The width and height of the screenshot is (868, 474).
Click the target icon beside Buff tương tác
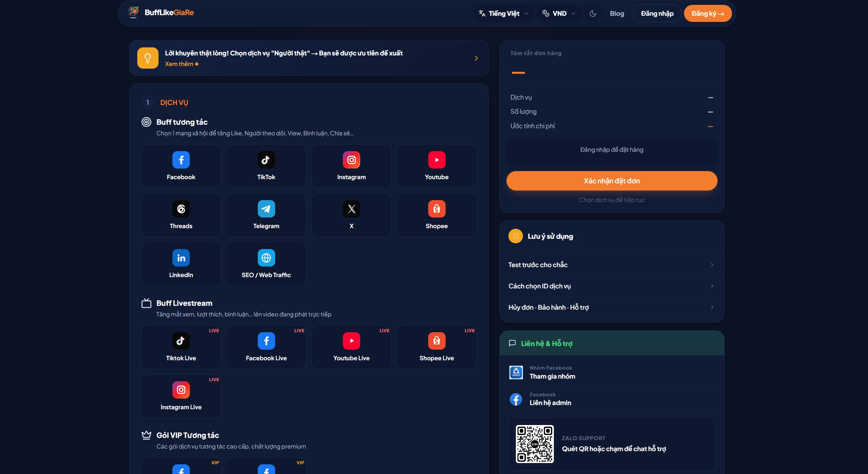coord(146,122)
